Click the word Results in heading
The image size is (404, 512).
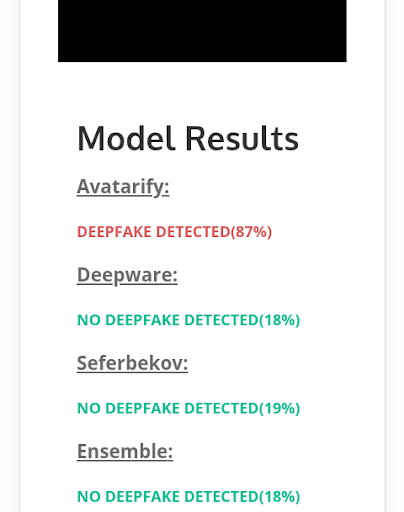[242, 139]
